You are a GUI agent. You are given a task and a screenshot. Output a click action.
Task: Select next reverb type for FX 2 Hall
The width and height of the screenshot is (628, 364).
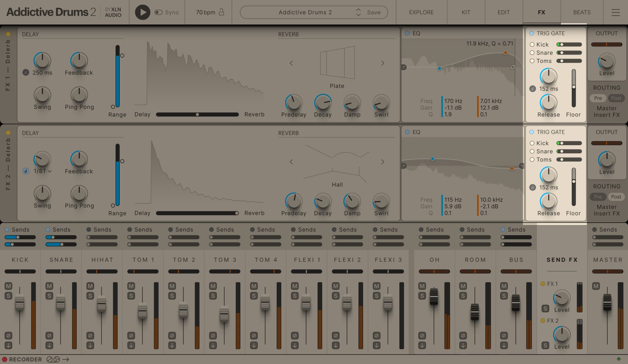383,162
